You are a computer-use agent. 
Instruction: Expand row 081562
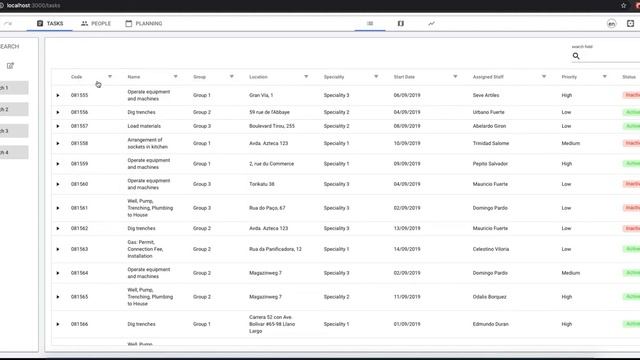[x=58, y=229]
